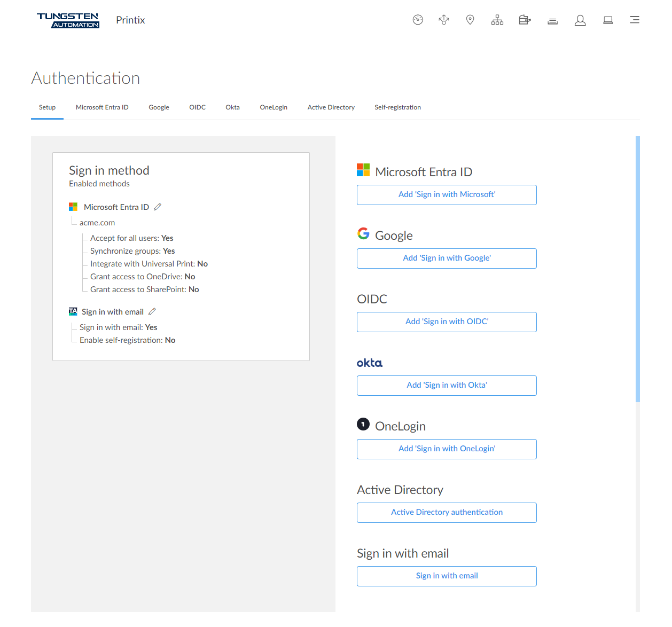Edit Microsoft Entra ID pencil icon

click(x=158, y=207)
